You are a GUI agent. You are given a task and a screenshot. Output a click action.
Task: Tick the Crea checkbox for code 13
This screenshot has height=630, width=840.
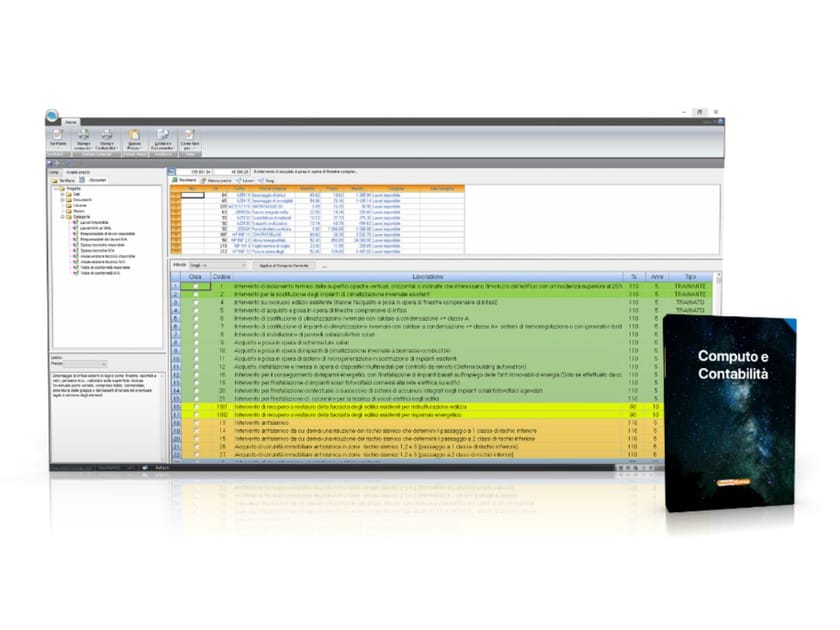(x=196, y=422)
